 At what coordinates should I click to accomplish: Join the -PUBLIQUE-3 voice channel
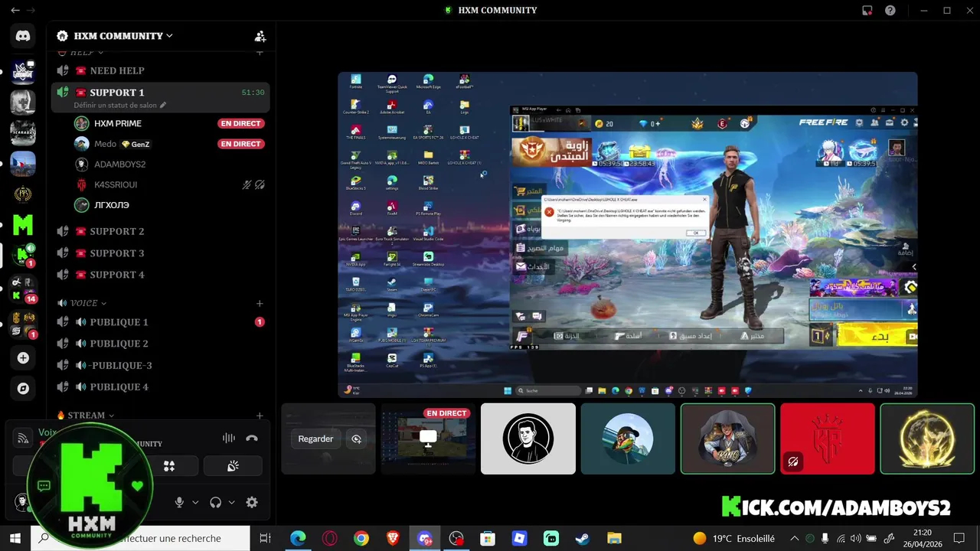[160, 365]
